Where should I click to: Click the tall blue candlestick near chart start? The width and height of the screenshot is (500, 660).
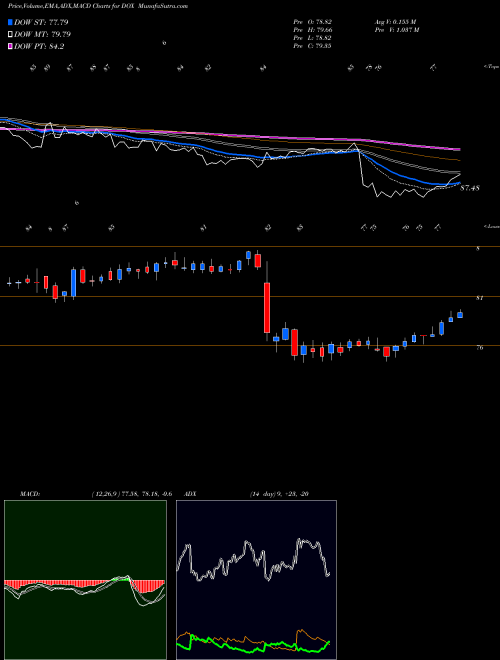pyautogui.click(x=74, y=283)
